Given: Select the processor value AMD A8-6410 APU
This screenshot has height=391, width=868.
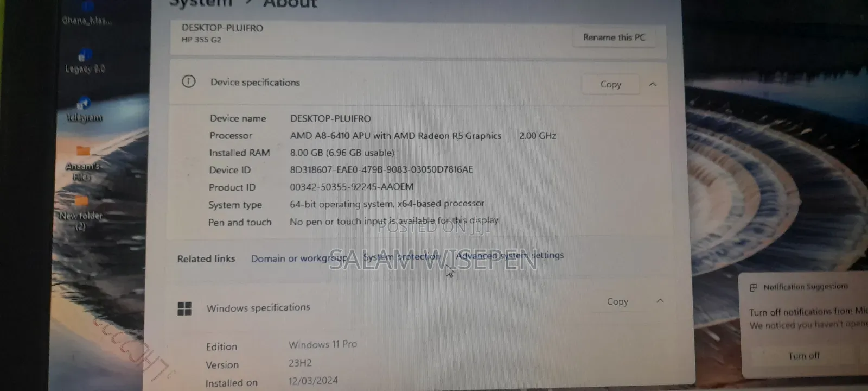Looking at the screenshot, I should [x=395, y=136].
